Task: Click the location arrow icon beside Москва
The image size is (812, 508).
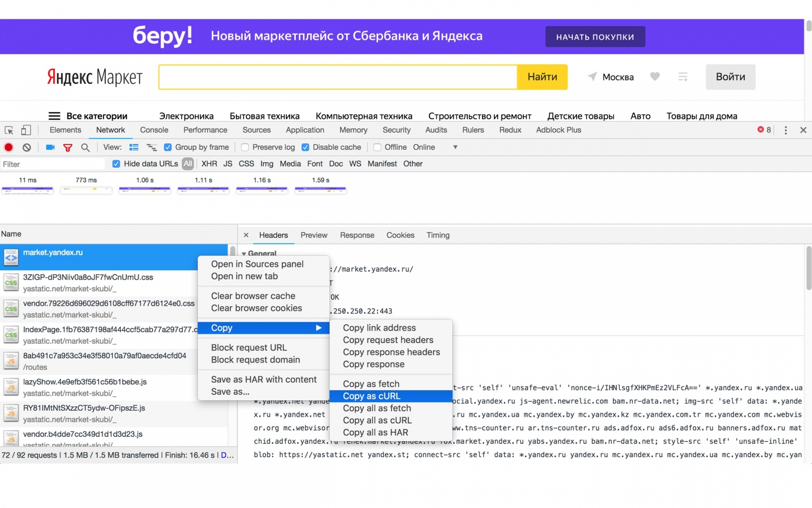Action: pos(592,77)
